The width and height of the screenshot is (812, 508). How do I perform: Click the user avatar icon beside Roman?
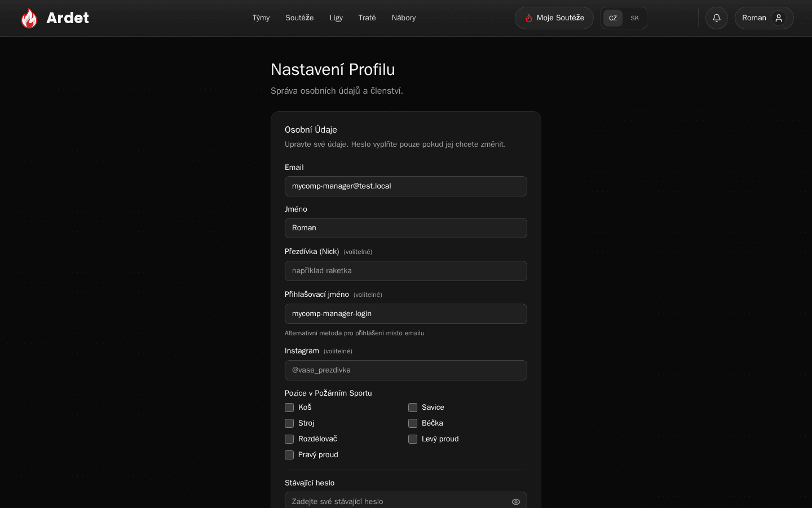tap(779, 18)
